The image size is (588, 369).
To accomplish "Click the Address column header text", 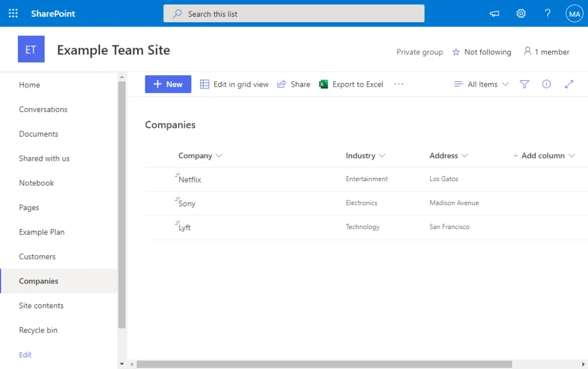I will [x=444, y=156].
